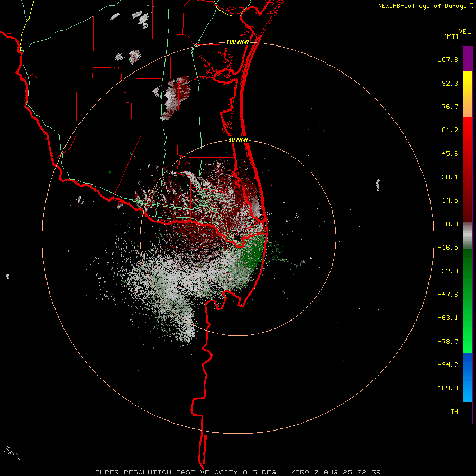
Task: Click the -0.9 legend value
Action: click(x=450, y=224)
